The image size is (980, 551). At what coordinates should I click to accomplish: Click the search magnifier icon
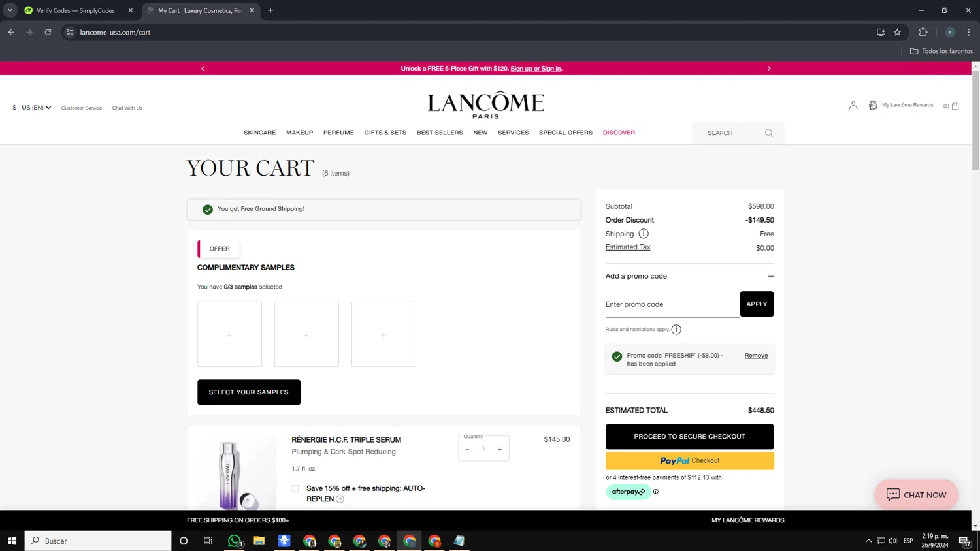tap(769, 133)
